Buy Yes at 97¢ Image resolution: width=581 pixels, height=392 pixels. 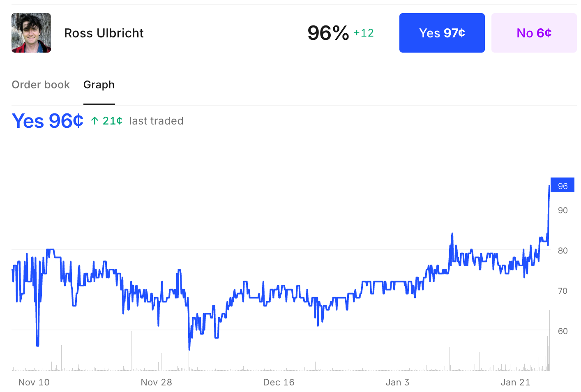[442, 32]
